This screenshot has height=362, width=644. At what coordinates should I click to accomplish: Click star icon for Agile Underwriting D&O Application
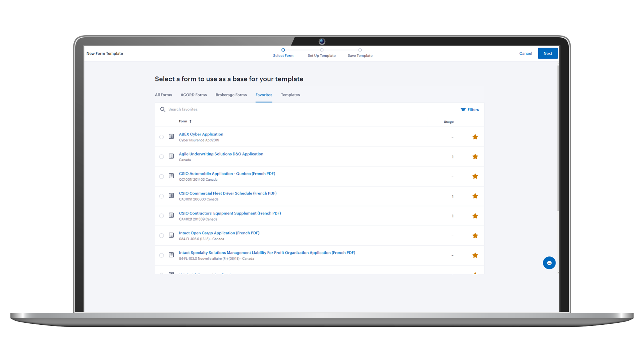[x=475, y=157]
